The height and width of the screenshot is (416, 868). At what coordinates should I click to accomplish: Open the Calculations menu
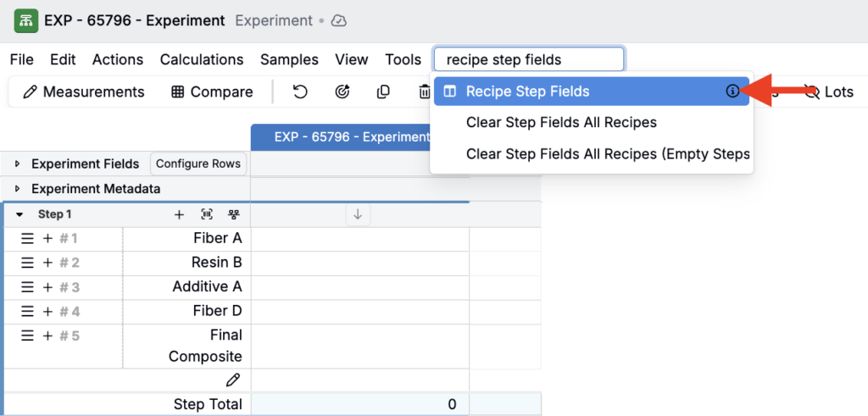202,59
